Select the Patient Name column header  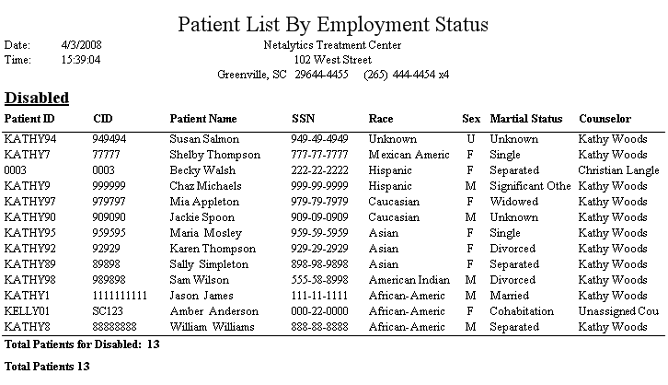click(x=203, y=118)
